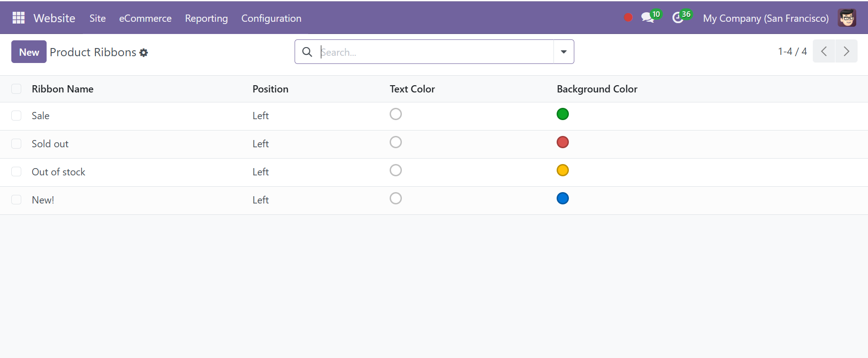This screenshot has width=868, height=358.
Task: Expand the search filter options dropdown
Action: pyautogui.click(x=563, y=52)
